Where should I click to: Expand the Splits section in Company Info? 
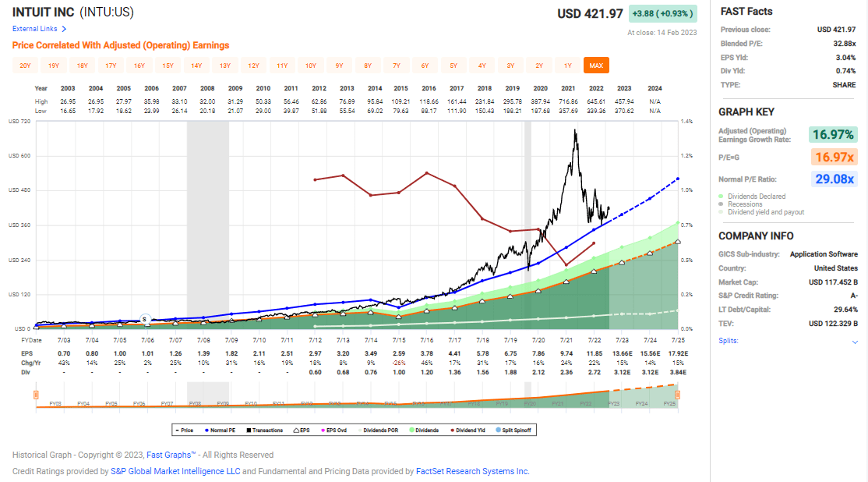(853, 340)
